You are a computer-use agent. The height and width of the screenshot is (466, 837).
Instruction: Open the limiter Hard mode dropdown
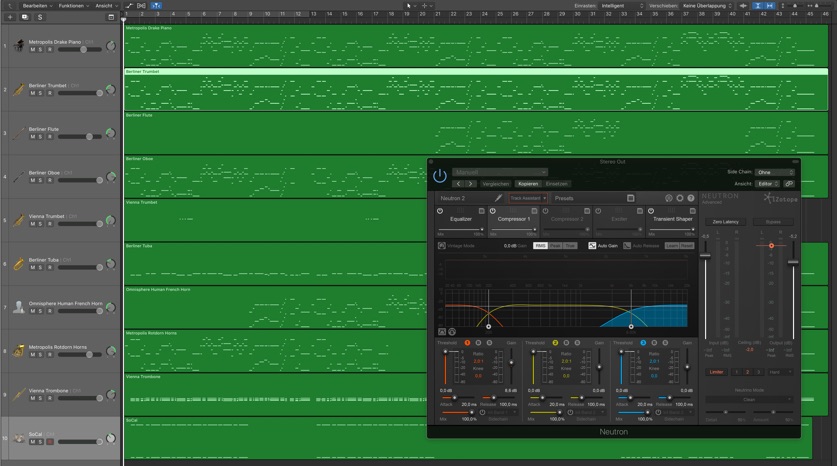[x=780, y=372]
